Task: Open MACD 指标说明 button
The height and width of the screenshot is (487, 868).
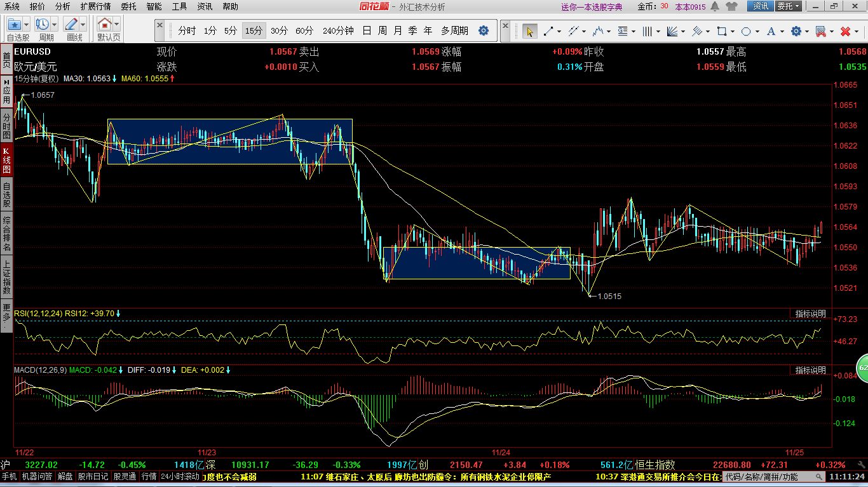Action: coord(811,370)
